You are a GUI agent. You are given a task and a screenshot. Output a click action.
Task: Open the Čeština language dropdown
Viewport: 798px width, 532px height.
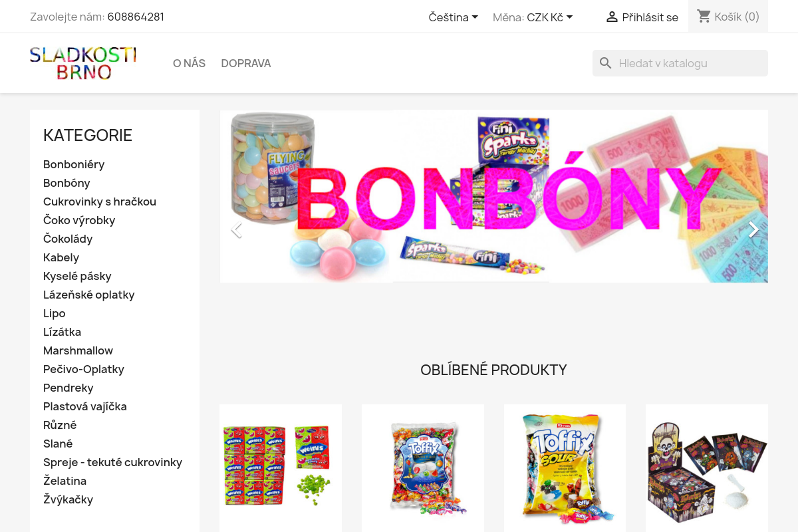(454, 17)
